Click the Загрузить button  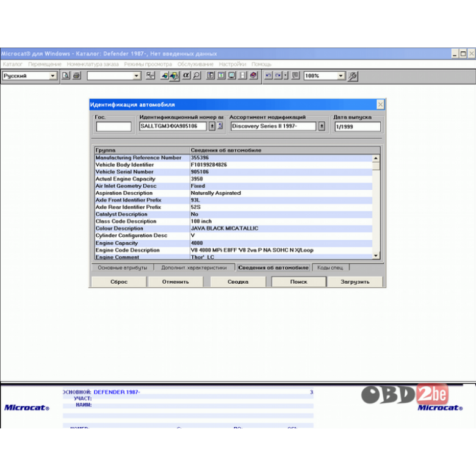click(x=355, y=282)
